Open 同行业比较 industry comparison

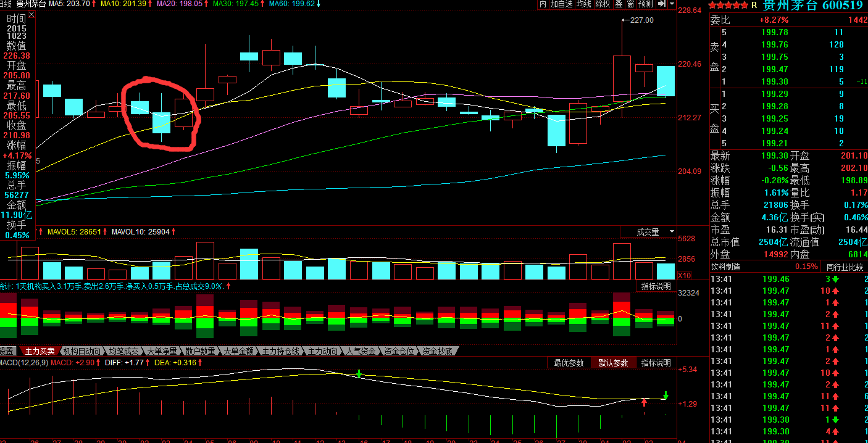[845, 267]
